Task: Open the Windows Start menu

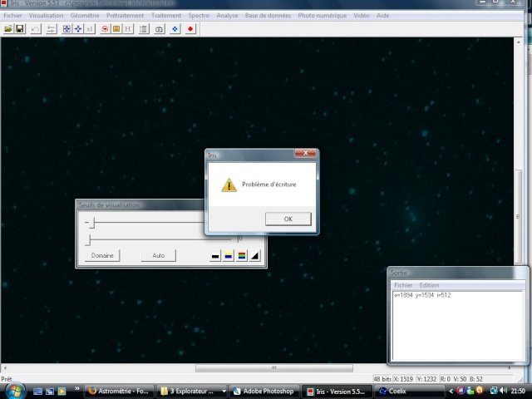Action: tap(15, 391)
